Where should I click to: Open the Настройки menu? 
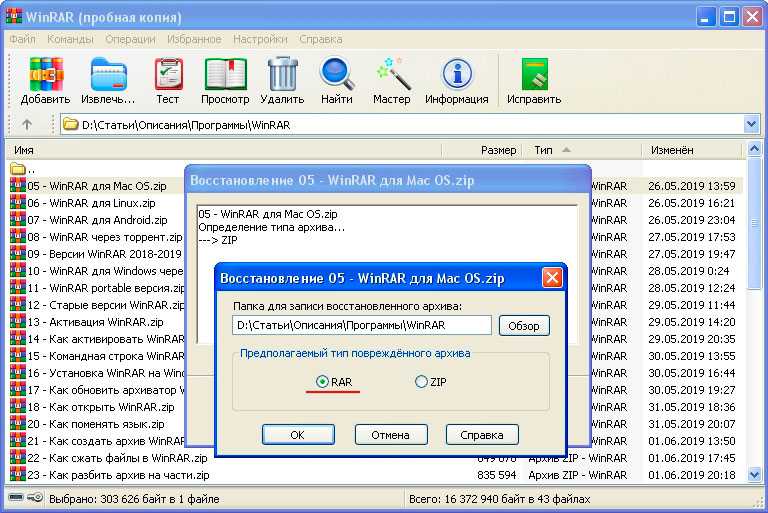261,39
